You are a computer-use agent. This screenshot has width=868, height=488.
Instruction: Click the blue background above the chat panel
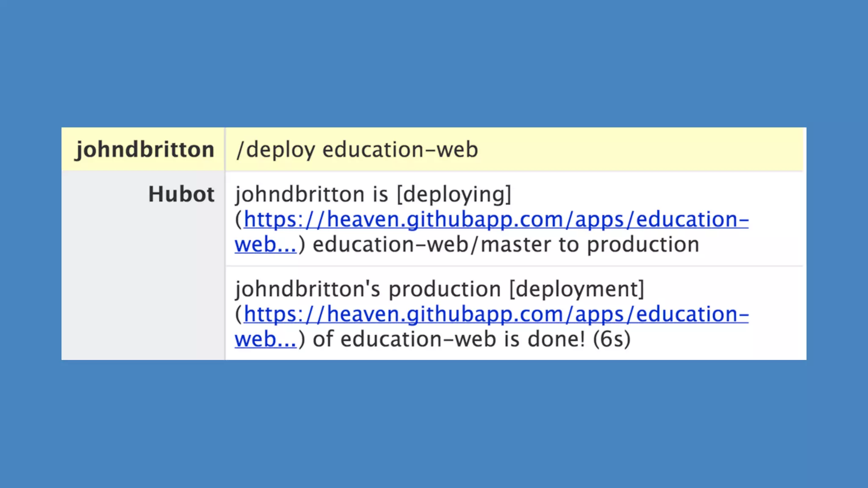point(434,64)
